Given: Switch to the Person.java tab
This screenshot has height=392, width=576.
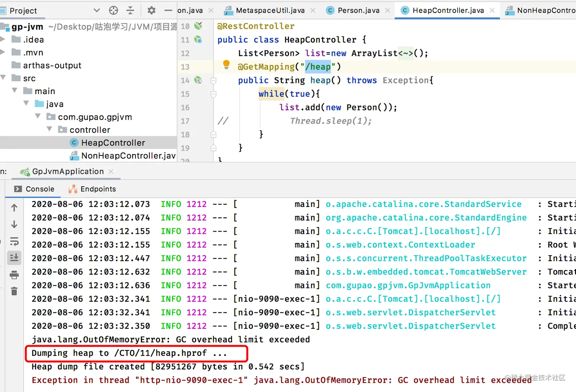Looking at the screenshot, I should [358, 11].
